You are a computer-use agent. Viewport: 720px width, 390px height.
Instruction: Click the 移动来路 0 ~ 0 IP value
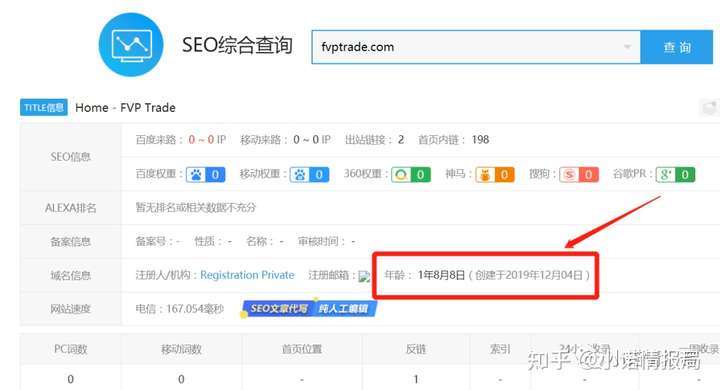click(x=312, y=140)
